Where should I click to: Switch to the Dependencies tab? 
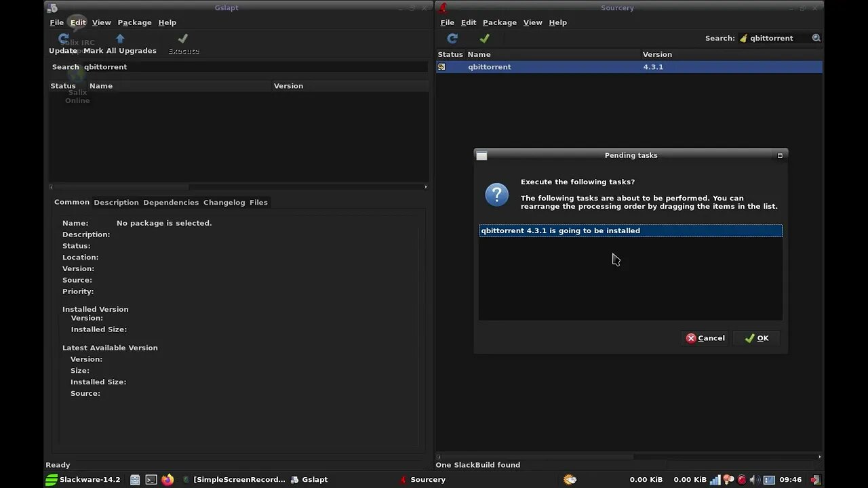click(x=171, y=203)
